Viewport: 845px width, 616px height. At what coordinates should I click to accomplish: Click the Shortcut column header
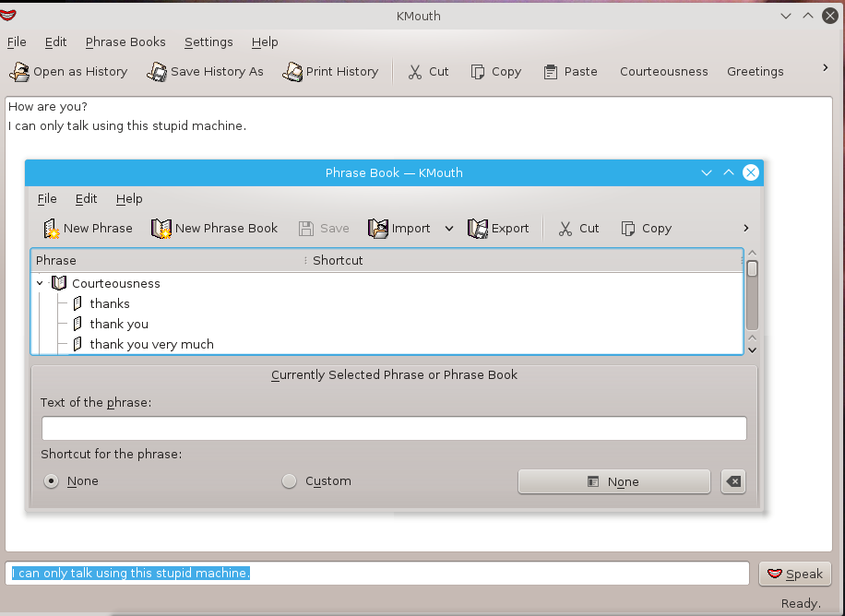[526, 260]
